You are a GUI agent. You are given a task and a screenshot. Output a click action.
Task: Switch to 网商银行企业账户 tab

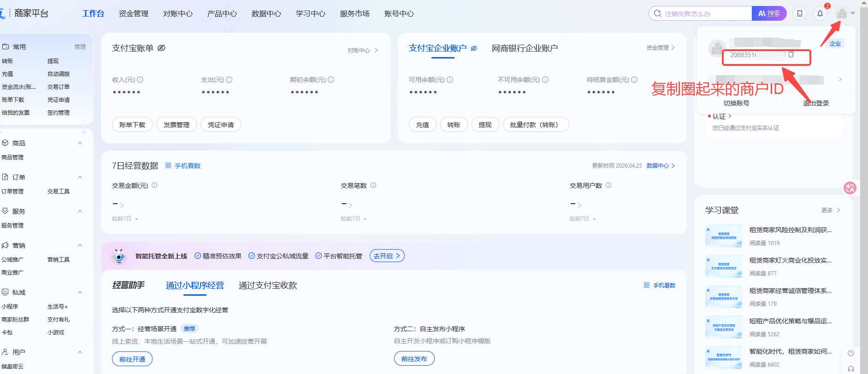525,48
